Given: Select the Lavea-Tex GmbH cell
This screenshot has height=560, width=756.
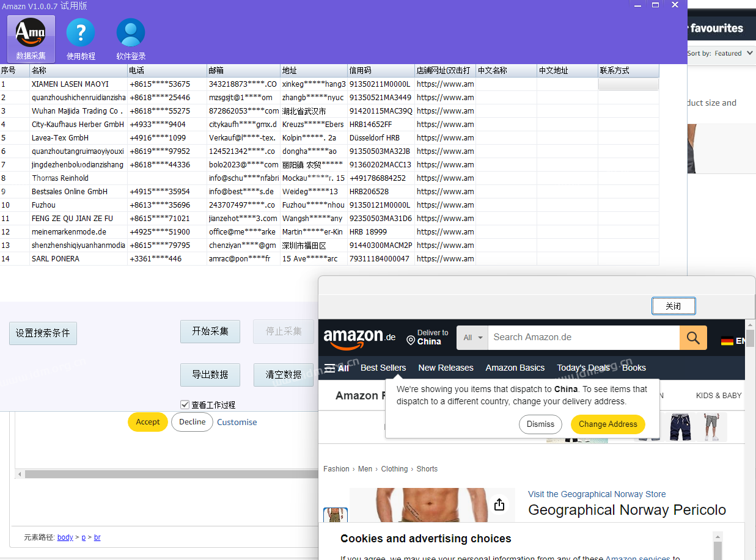Looking at the screenshot, I should coord(79,137).
